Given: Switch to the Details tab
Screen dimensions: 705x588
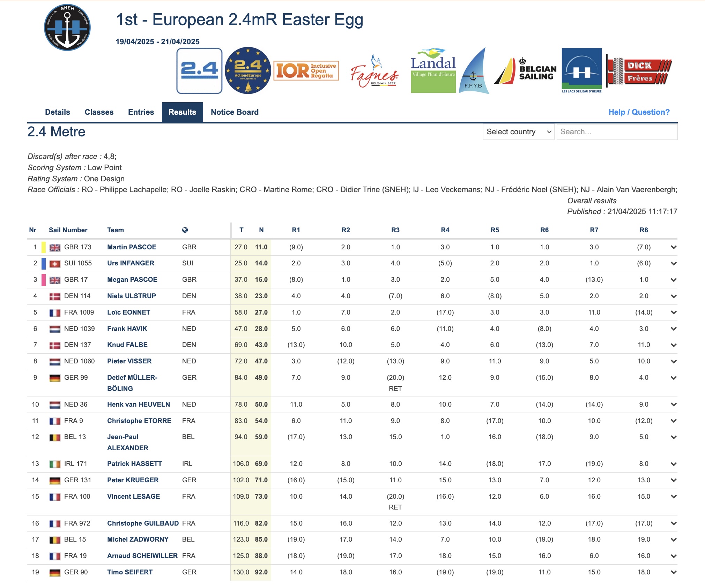Looking at the screenshot, I should point(58,112).
